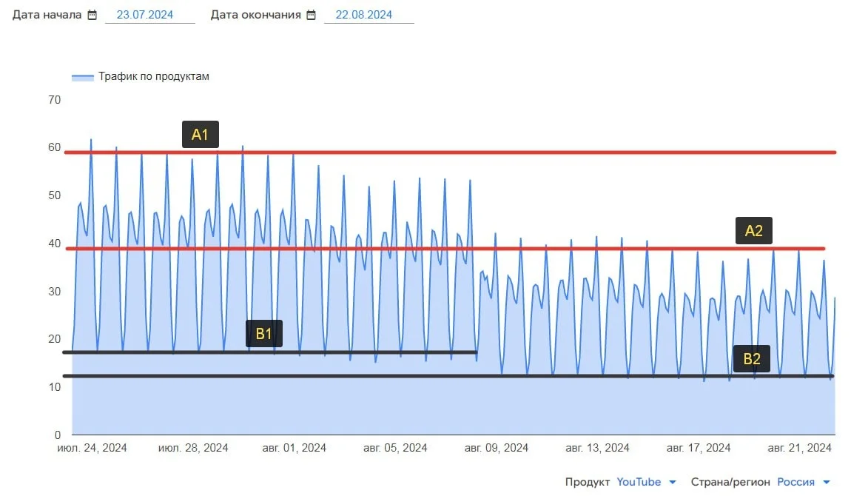The height and width of the screenshot is (496, 868).
Task: Click the B1 annotation label
Action: 264,334
